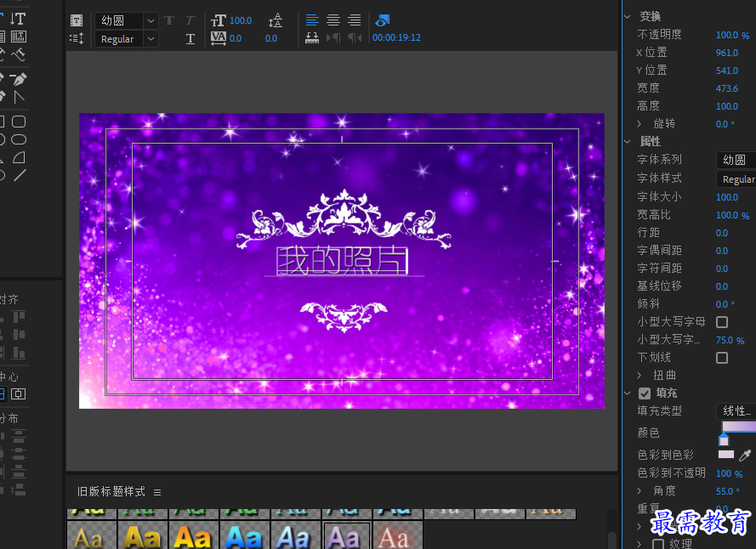Screen dimensions: 756x549
Task: Open the tab stops ruler icon
Action: [312, 38]
